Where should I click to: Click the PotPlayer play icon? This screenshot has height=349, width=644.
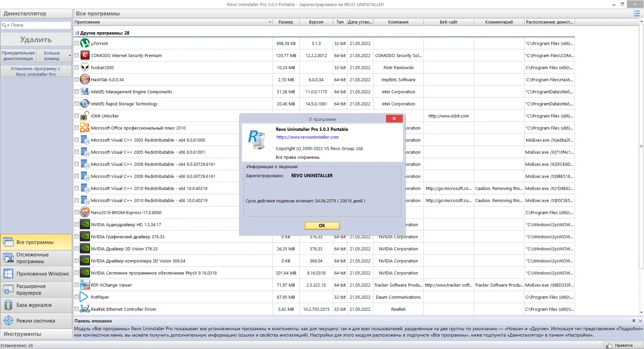click(84, 297)
